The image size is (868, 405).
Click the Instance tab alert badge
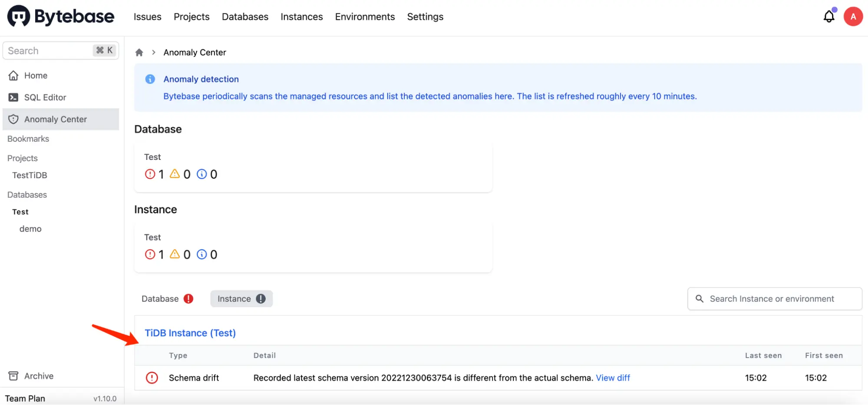[261, 299]
